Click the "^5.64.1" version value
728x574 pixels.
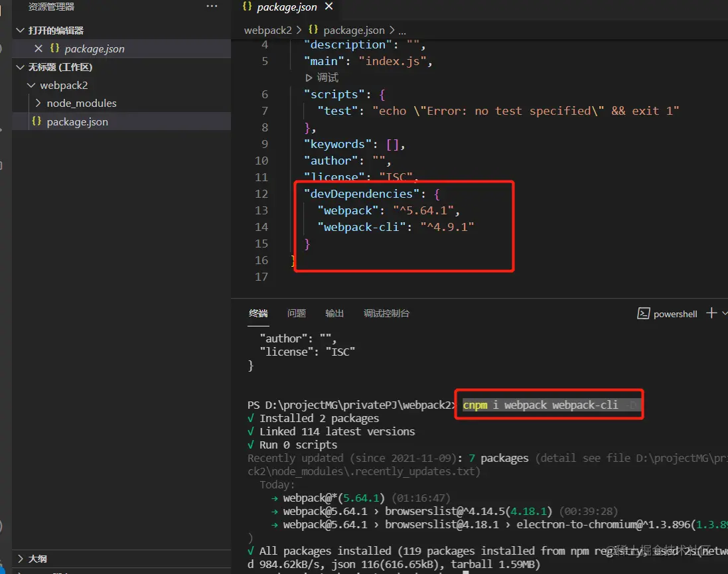point(423,210)
